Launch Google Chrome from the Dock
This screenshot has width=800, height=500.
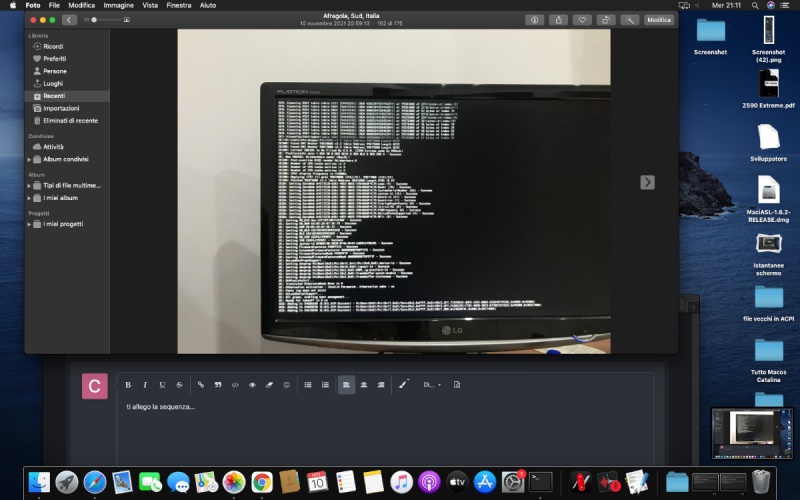(x=262, y=482)
